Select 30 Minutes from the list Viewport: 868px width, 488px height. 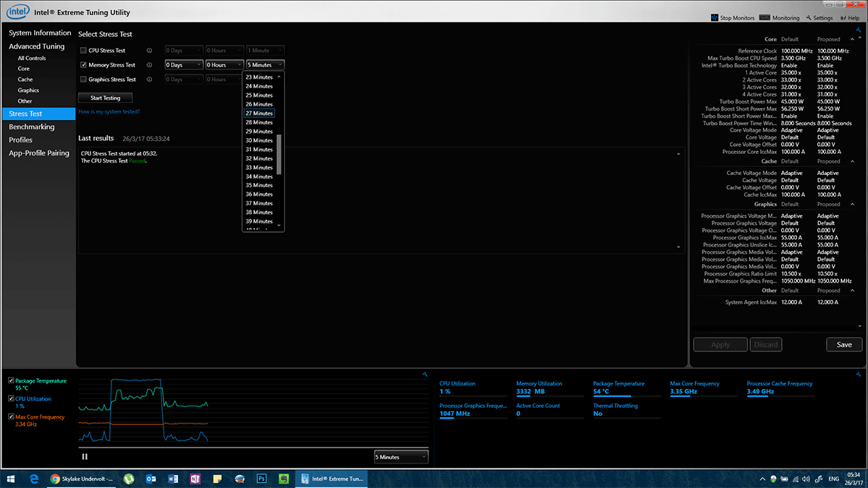[x=260, y=140]
